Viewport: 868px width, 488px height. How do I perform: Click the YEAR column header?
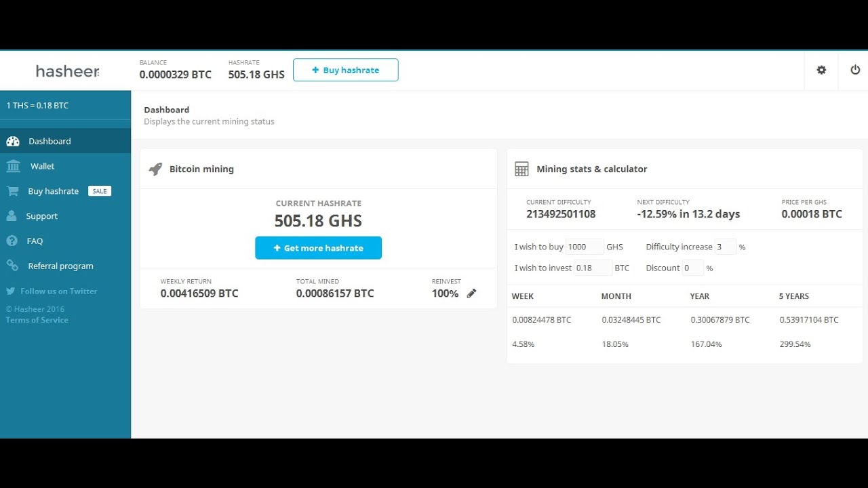700,296
